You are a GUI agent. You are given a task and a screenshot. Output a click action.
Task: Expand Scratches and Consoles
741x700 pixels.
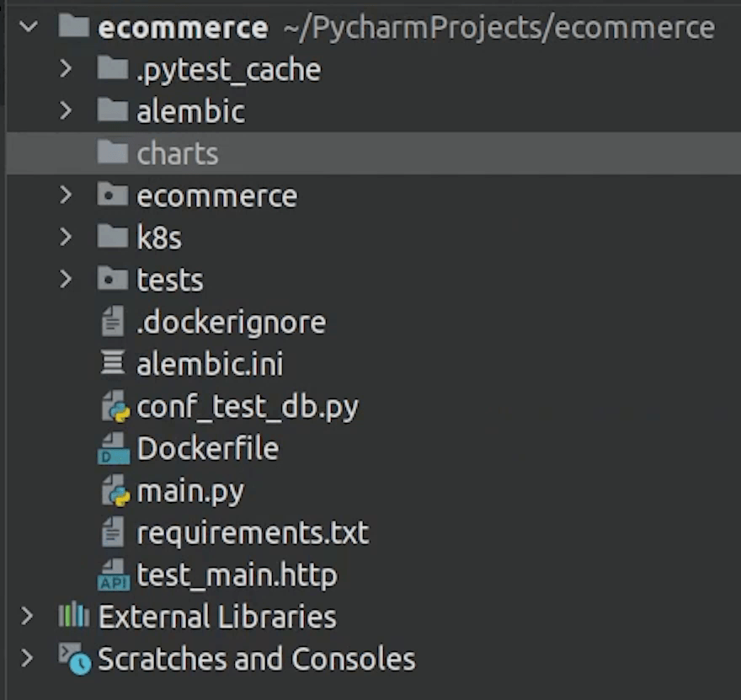(x=27, y=659)
